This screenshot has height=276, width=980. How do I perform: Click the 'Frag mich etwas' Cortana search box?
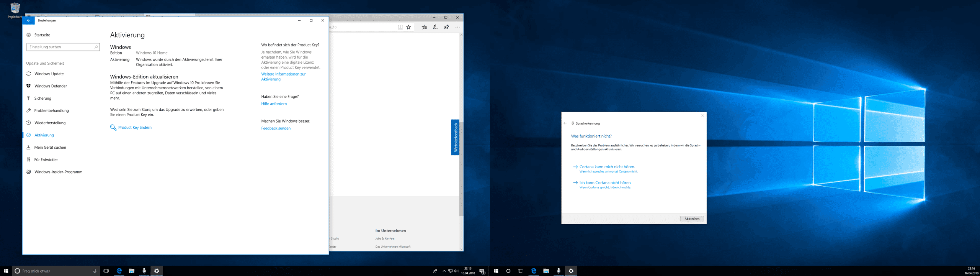pos(56,271)
